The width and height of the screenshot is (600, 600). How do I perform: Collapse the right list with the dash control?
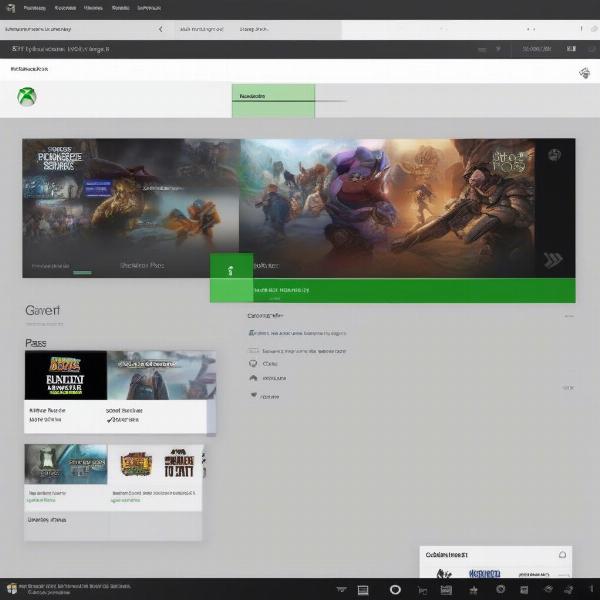pos(569,316)
